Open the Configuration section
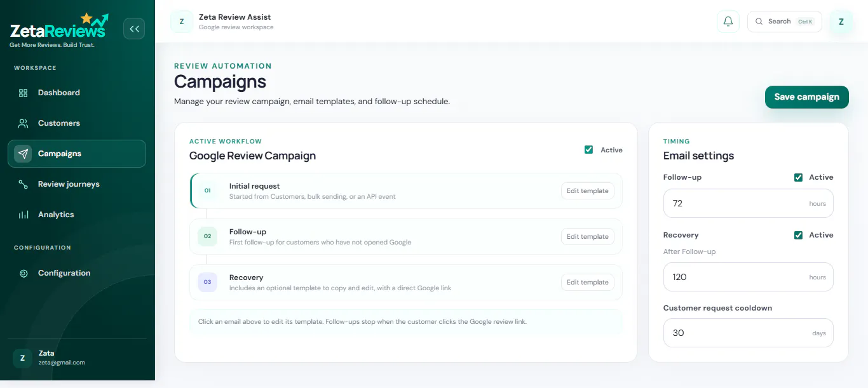 point(77,273)
